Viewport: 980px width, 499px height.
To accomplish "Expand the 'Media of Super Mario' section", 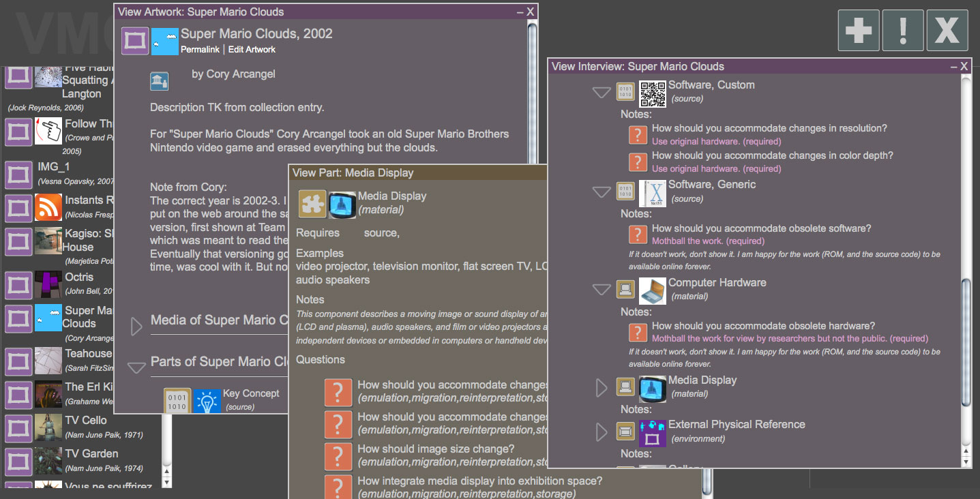I will tap(136, 326).
